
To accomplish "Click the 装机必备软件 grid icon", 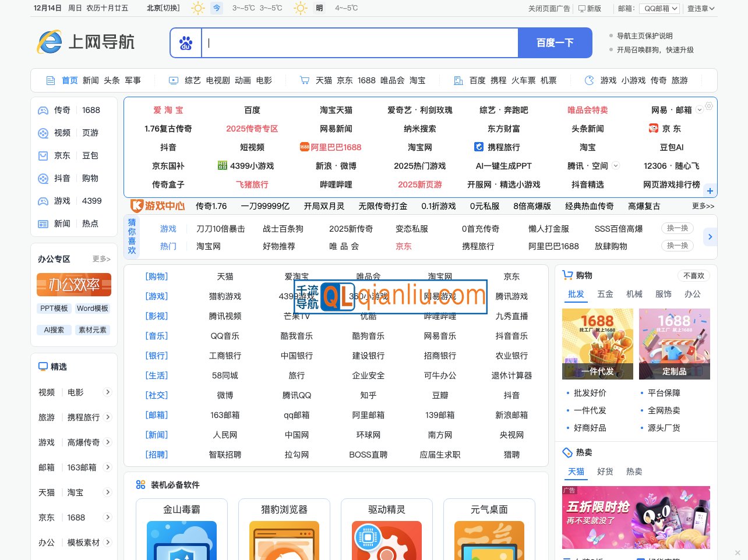I will coord(140,484).
